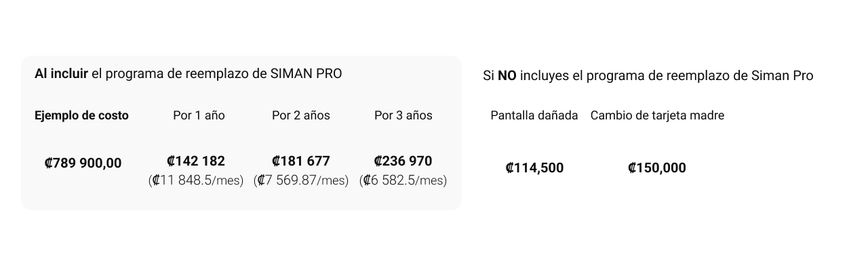
Task: Select the ₡6 582.5/mes monthly amount
Action: [403, 180]
